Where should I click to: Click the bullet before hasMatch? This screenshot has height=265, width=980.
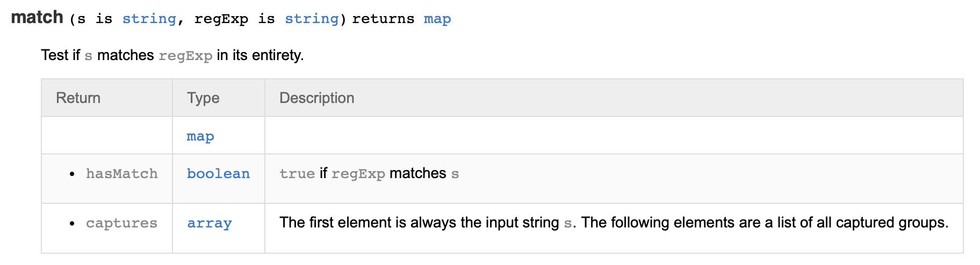pyautogui.click(x=72, y=174)
